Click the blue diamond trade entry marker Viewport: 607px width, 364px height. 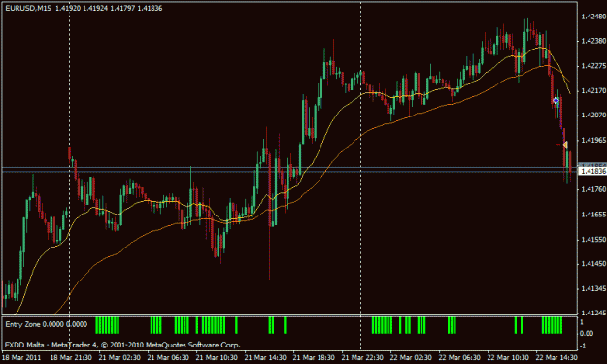556,101
